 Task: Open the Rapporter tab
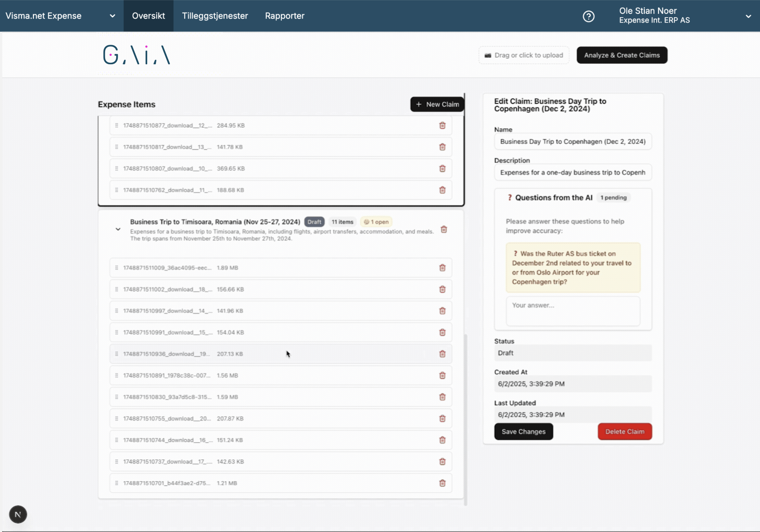tap(285, 16)
